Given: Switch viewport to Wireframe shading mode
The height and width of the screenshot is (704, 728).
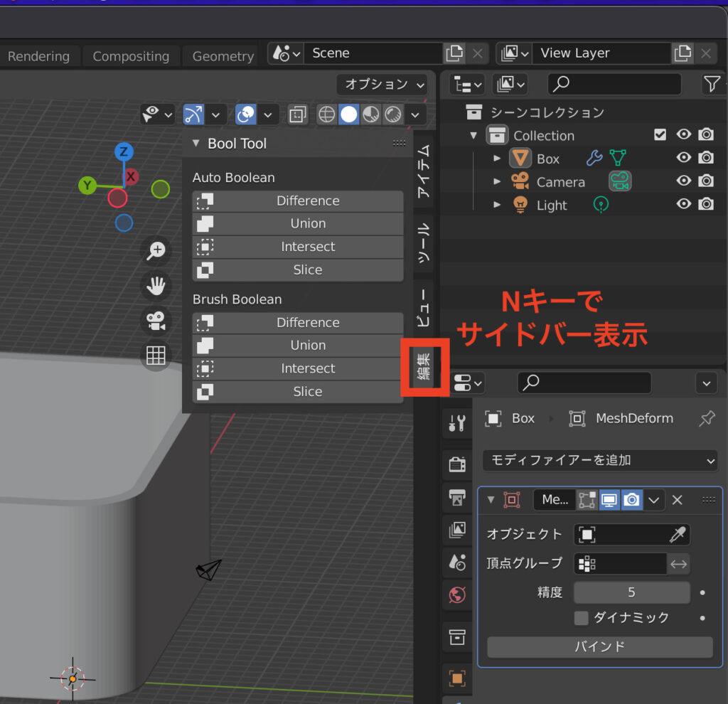Looking at the screenshot, I should [326, 114].
